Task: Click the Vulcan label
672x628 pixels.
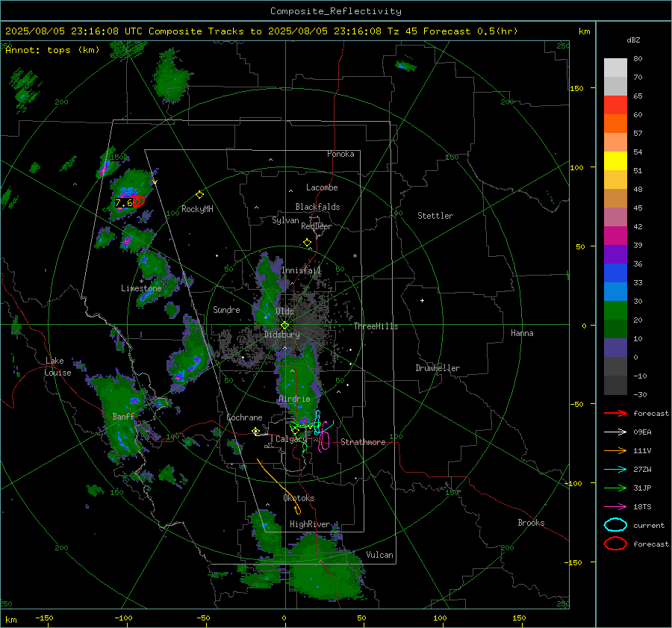Action: coord(379,555)
